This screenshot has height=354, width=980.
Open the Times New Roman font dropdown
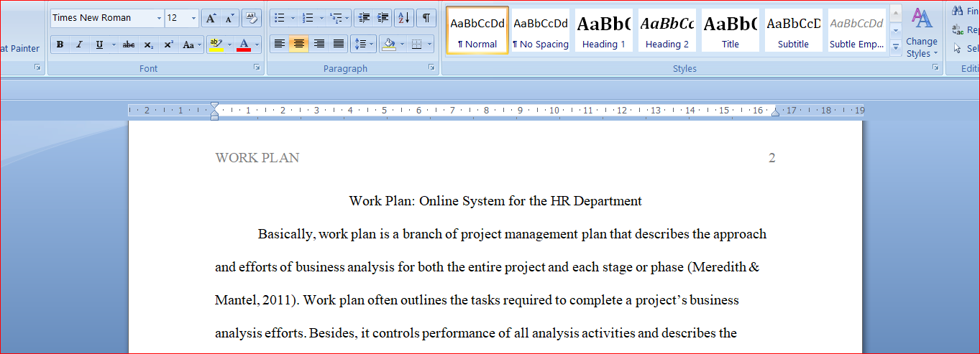coord(159,18)
